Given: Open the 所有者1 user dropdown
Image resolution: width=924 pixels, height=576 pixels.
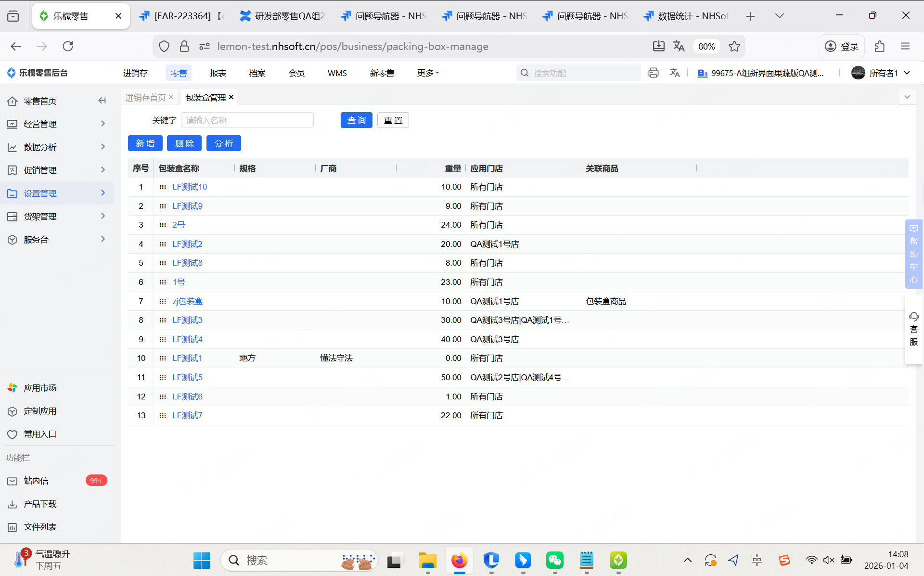Looking at the screenshot, I should coord(882,73).
